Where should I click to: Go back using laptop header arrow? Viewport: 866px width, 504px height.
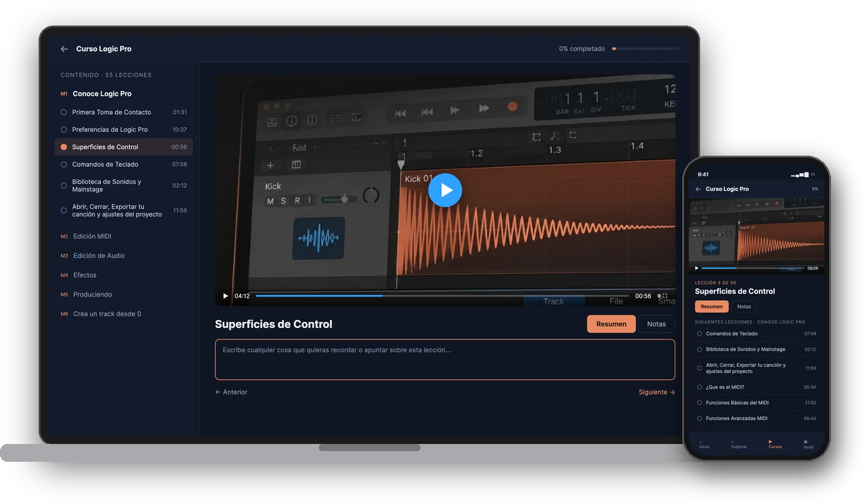click(64, 49)
